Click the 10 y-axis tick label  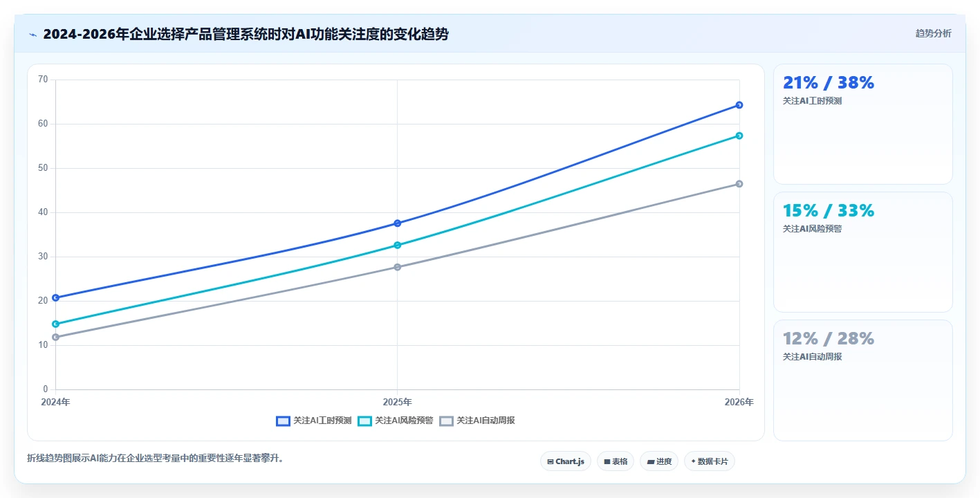coord(43,345)
